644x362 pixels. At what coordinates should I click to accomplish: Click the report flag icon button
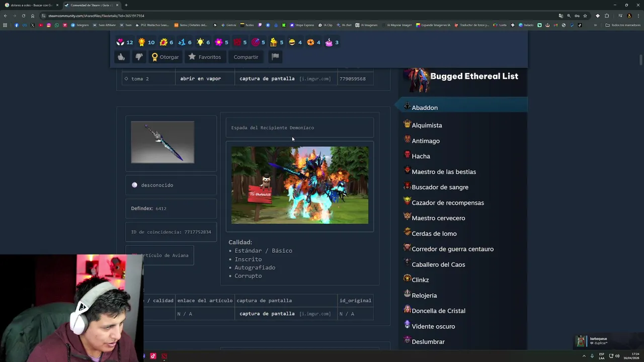click(275, 57)
